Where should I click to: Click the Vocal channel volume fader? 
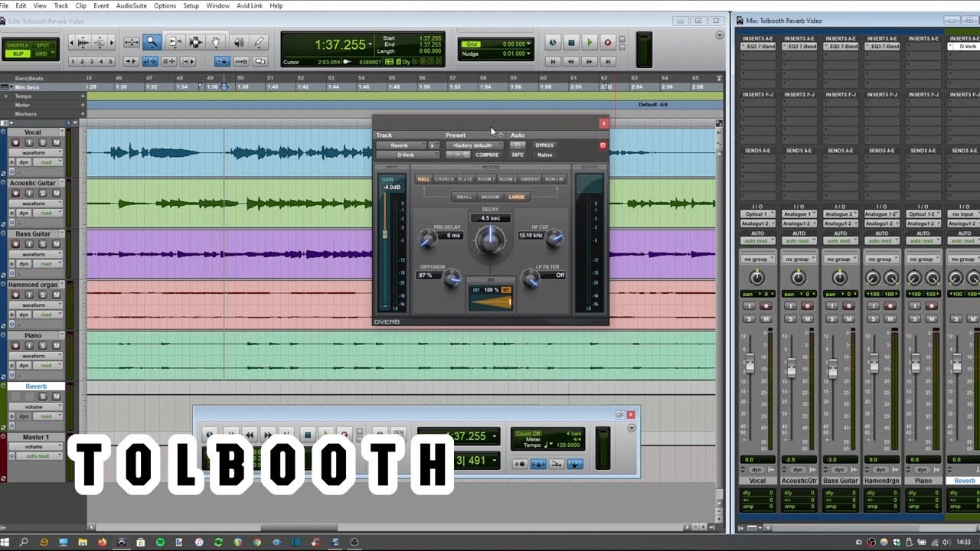coord(750,365)
